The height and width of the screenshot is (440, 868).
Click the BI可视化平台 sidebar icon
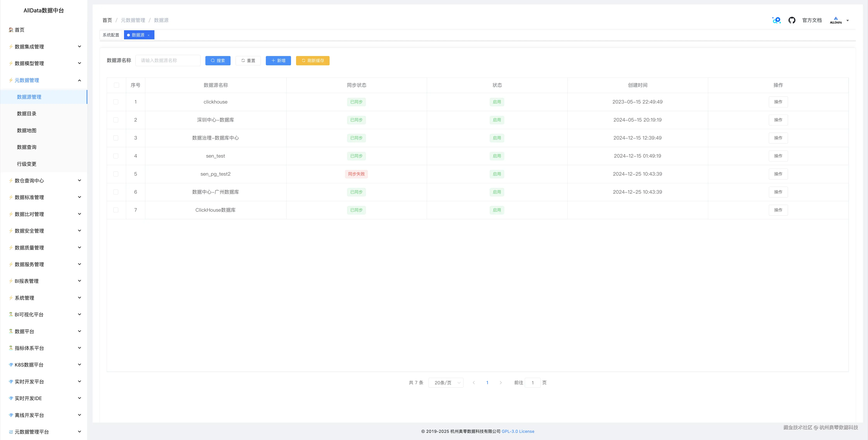tap(11, 314)
